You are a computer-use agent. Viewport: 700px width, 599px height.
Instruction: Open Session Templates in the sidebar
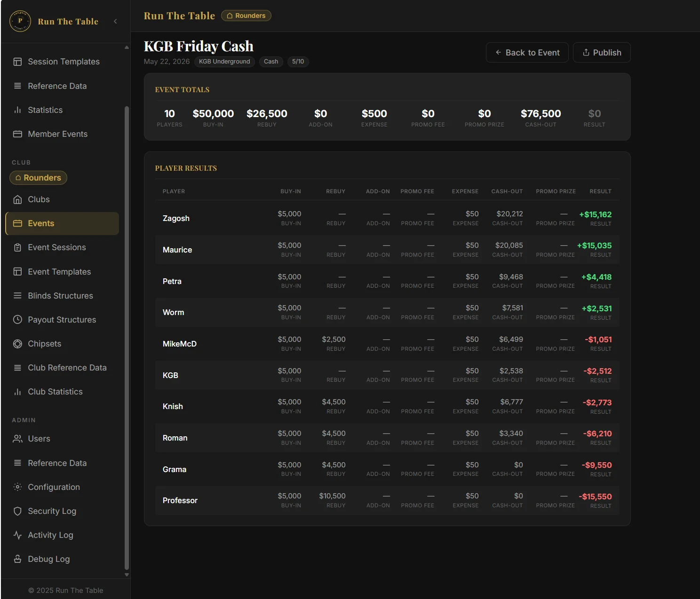point(62,62)
